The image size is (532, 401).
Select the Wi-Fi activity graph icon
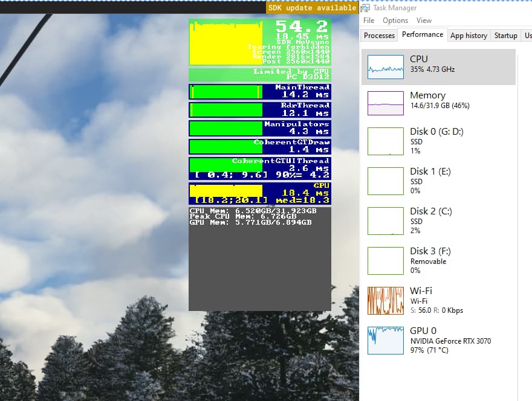click(385, 300)
